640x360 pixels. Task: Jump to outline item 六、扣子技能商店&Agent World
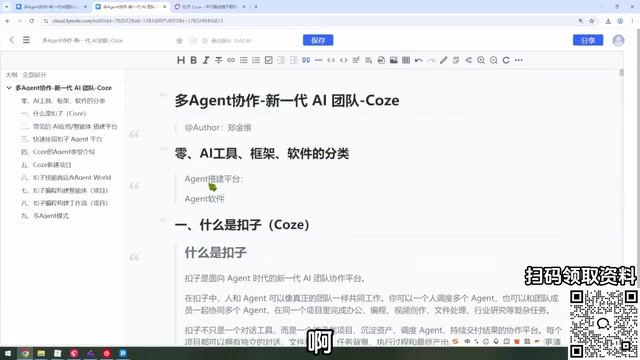point(66,178)
